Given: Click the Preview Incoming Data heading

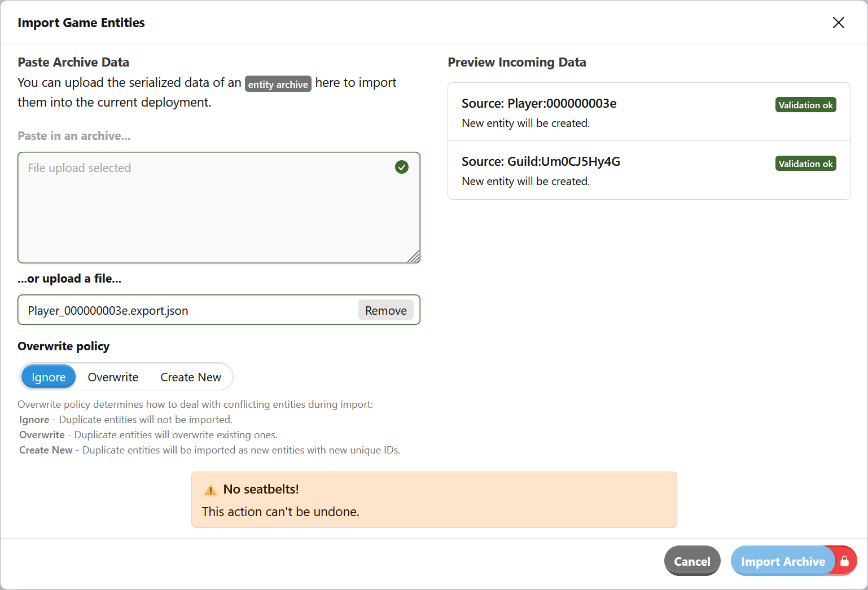Looking at the screenshot, I should 516,62.
